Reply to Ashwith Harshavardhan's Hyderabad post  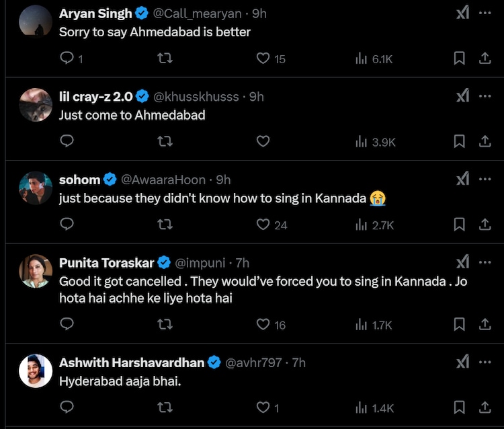click(67, 407)
